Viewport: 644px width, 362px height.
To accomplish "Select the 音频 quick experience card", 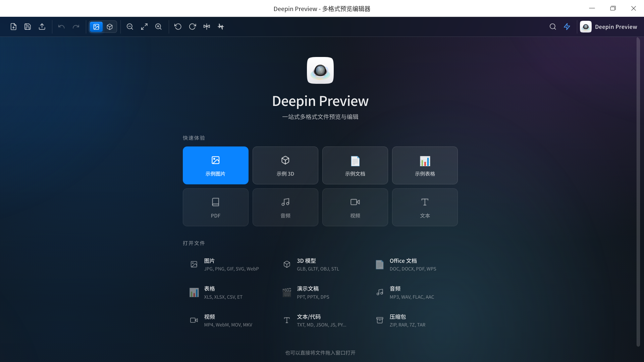I will 285,207.
